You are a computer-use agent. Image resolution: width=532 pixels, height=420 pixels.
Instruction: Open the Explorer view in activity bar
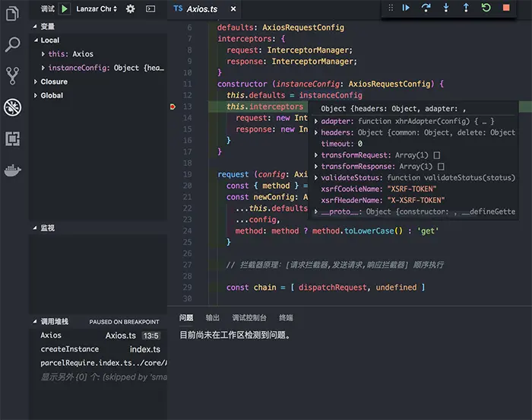pyautogui.click(x=12, y=14)
